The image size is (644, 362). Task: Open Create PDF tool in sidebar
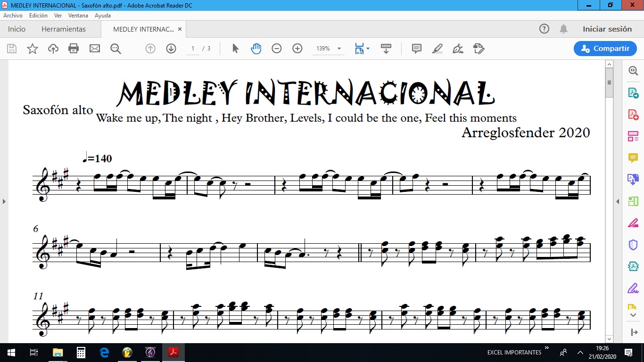click(633, 114)
